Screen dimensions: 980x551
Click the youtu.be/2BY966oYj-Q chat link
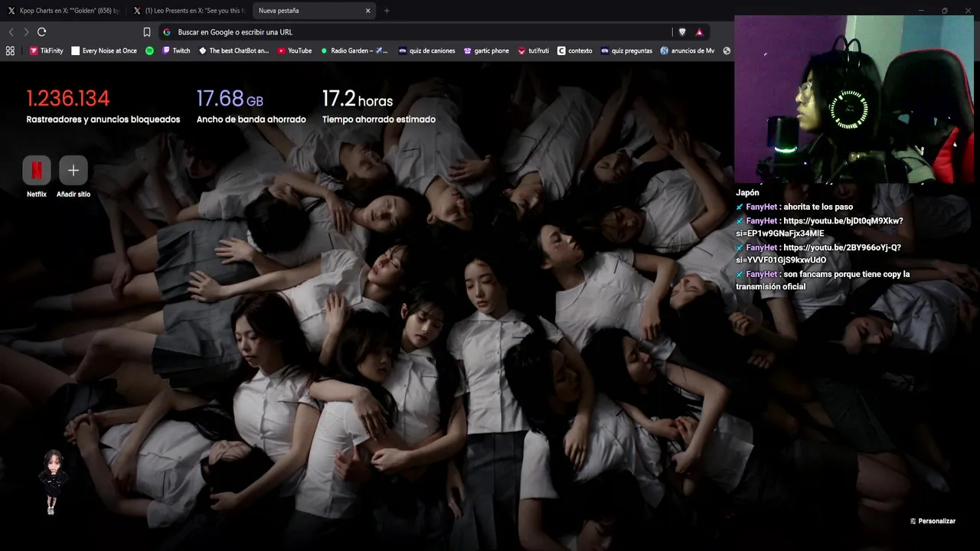point(818,253)
